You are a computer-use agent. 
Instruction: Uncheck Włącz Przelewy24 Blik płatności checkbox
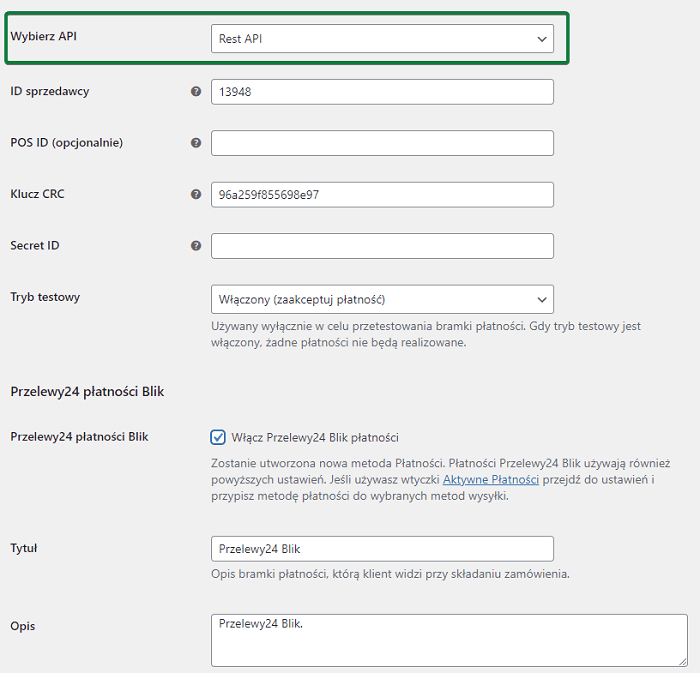[218, 437]
